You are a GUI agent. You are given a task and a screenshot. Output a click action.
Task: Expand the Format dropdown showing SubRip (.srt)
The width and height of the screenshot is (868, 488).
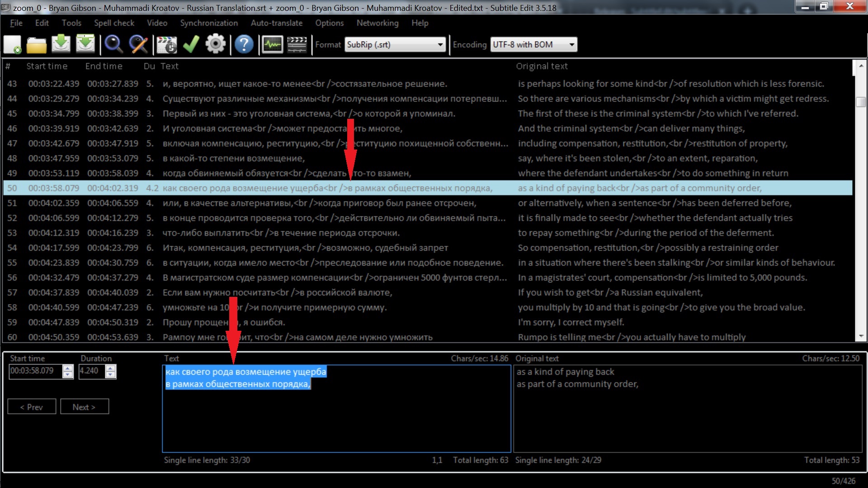[x=395, y=44]
